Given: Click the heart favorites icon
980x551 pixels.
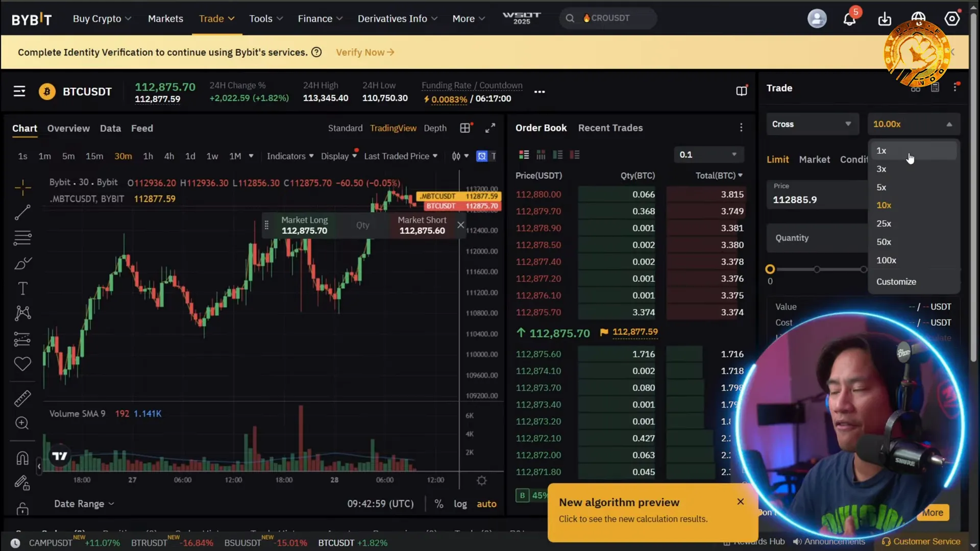Looking at the screenshot, I should pyautogui.click(x=22, y=364).
